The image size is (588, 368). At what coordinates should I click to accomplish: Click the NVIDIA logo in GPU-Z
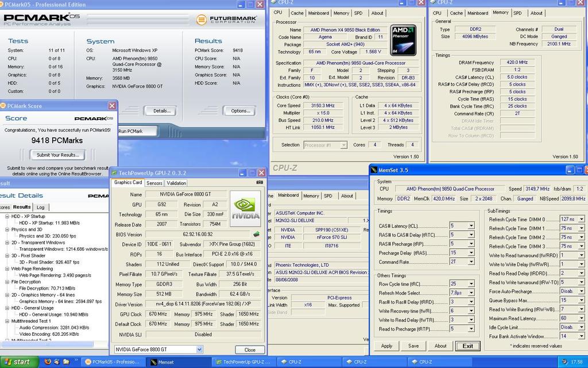245,209
